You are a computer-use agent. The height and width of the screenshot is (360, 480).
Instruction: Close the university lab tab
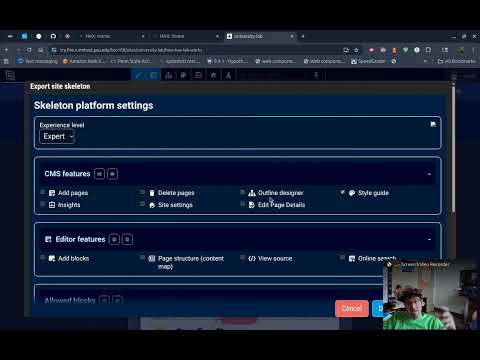coord(292,36)
